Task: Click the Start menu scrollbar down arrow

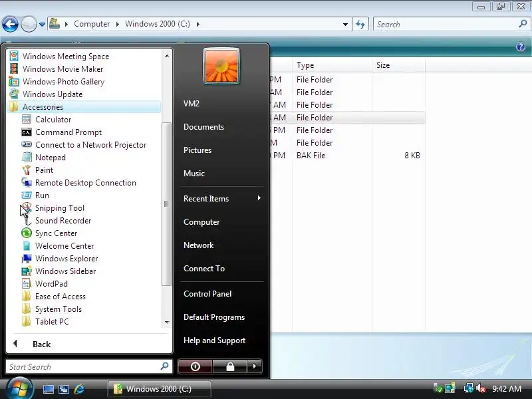Action: point(167,322)
